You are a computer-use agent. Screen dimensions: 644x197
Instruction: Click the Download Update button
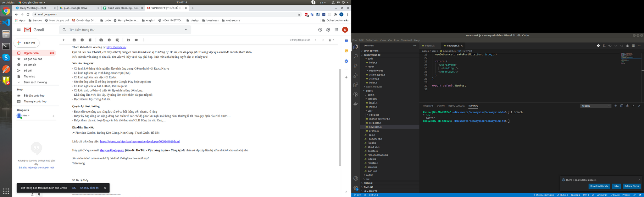(599, 186)
